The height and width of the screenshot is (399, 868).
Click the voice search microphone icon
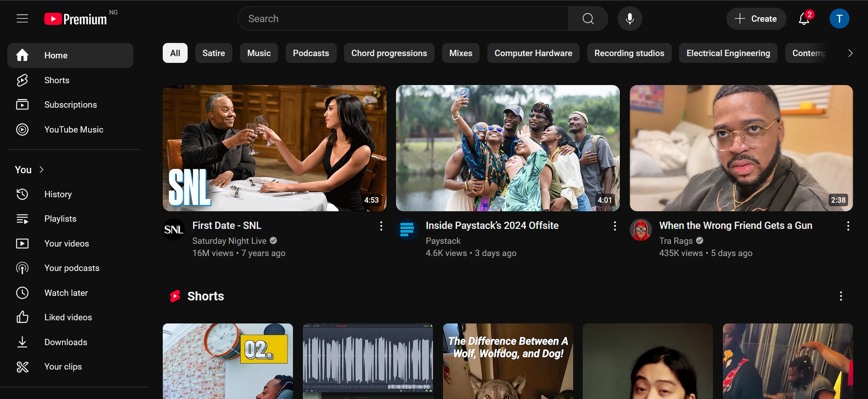630,19
